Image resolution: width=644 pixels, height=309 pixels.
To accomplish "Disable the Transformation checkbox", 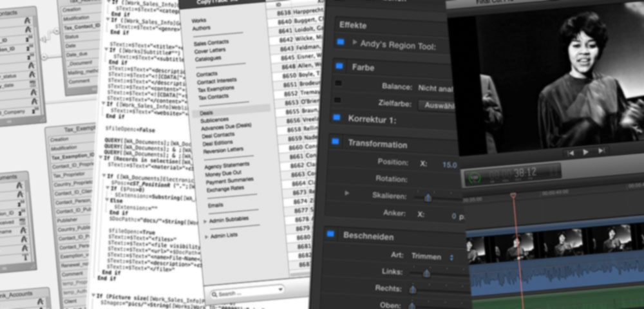I will point(336,141).
